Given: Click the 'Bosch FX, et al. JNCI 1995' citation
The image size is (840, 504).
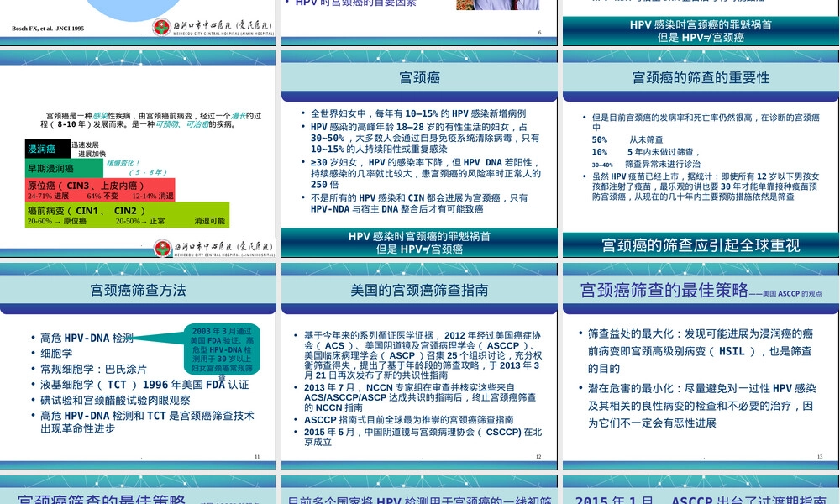Looking at the screenshot, I should pos(48,29).
